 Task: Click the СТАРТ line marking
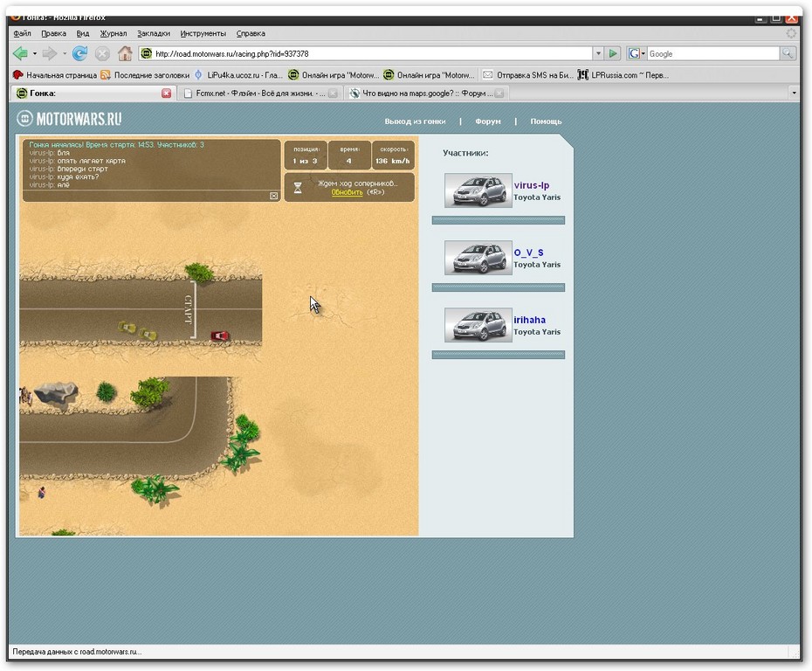pyautogui.click(x=189, y=309)
